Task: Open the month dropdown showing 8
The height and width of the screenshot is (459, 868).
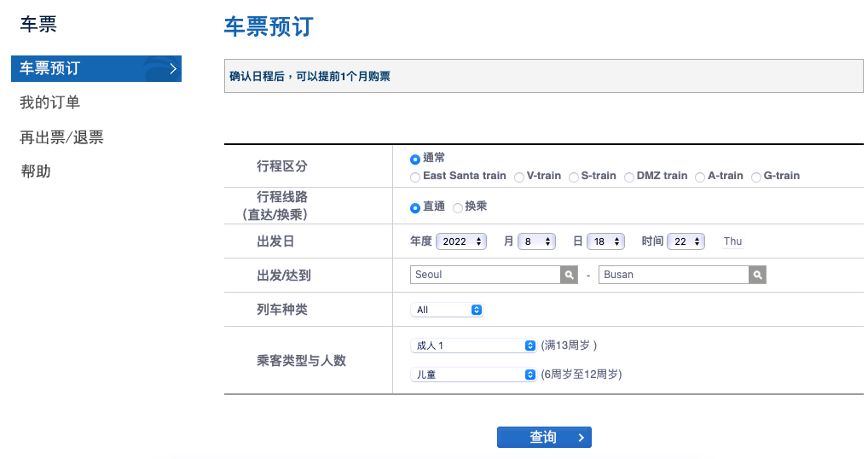Action: tap(537, 241)
